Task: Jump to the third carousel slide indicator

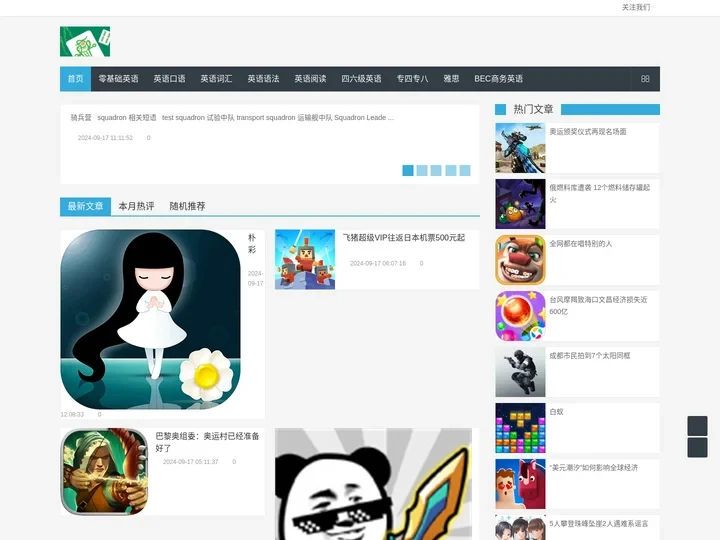Action: [x=436, y=170]
